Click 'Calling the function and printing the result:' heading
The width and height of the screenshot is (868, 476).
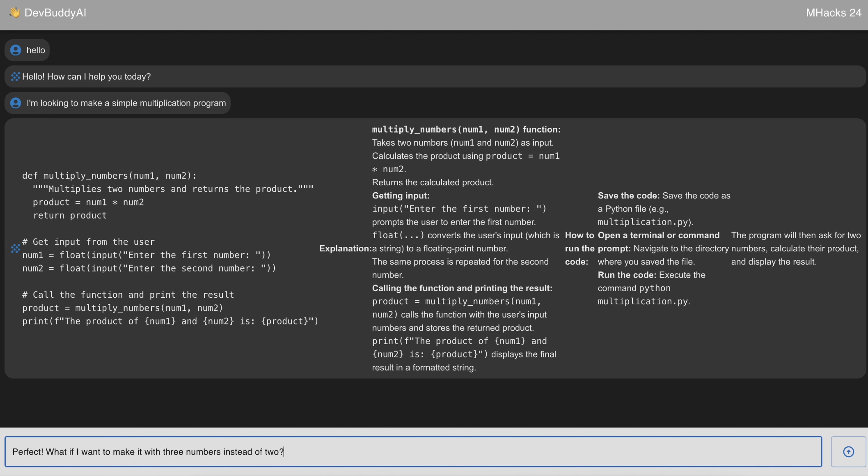[x=462, y=288]
